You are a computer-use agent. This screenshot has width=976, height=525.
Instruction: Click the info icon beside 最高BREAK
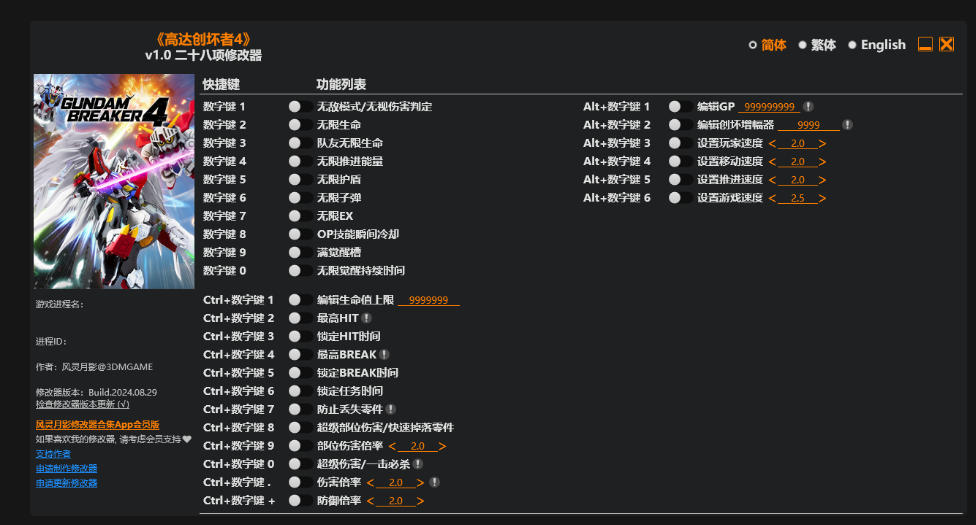coord(384,354)
